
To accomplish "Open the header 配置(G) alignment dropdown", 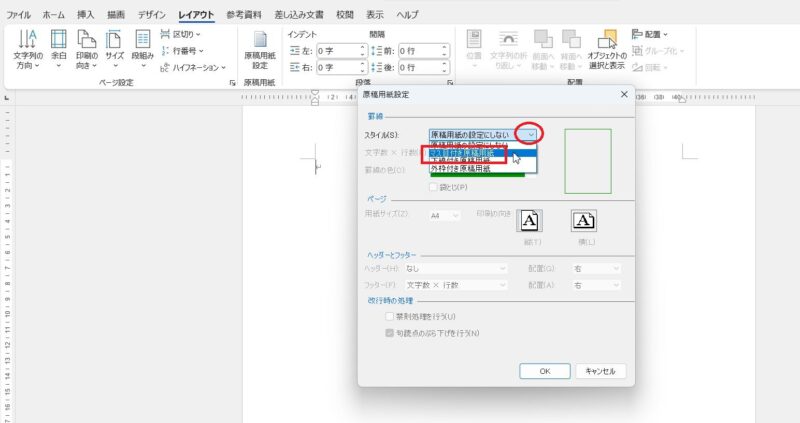I will tap(596, 268).
